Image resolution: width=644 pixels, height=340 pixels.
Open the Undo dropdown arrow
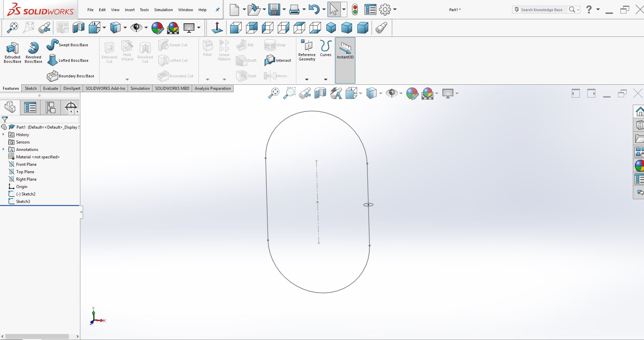(x=324, y=9)
